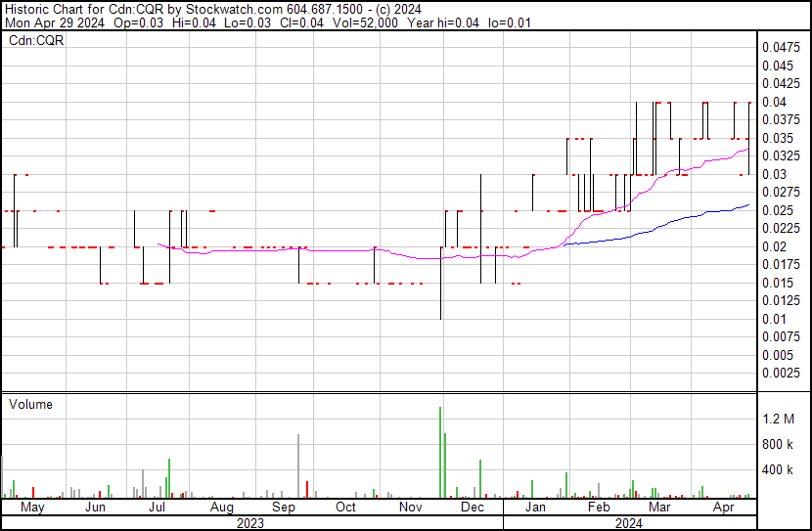Click the Mar month label
812x531 pixels.
pyautogui.click(x=659, y=508)
